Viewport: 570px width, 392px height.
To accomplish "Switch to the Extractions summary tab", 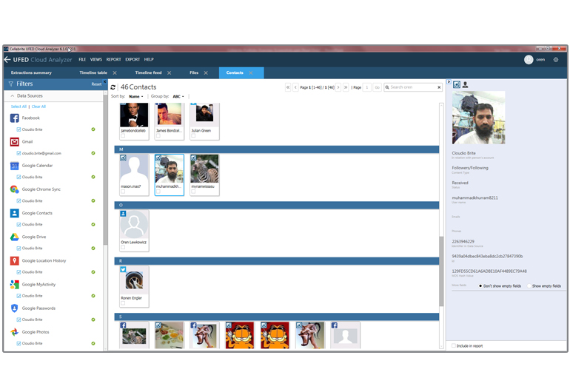I will point(31,73).
